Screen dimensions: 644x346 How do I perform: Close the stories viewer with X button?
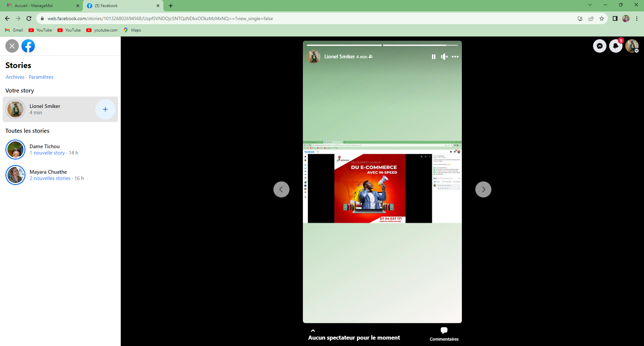(x=12, y=46)
